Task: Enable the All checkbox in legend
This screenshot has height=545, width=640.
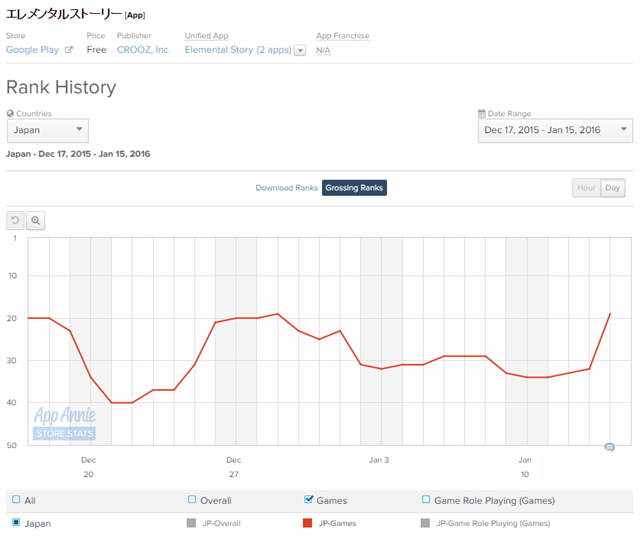Action: (x=16, y=500)
